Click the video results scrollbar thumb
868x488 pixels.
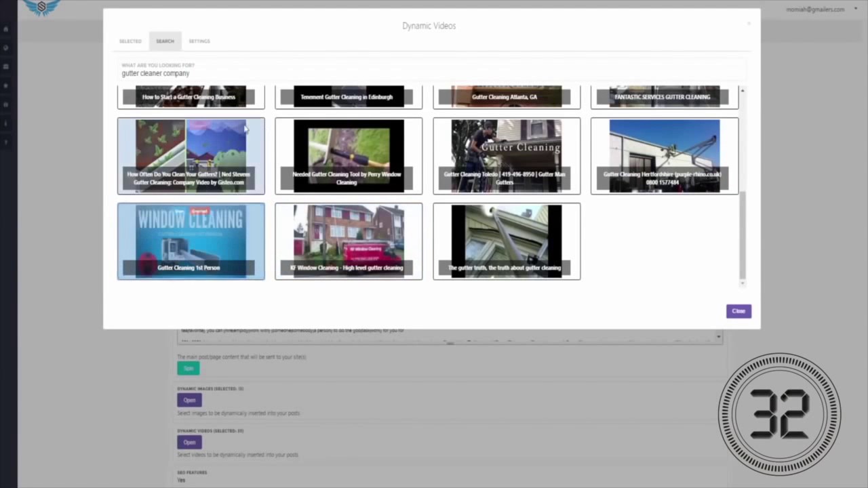tap(743, 230)
